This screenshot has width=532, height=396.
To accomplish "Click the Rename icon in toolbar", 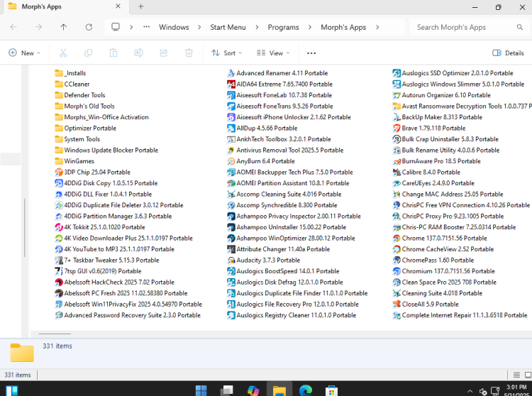I will [138, 53].
